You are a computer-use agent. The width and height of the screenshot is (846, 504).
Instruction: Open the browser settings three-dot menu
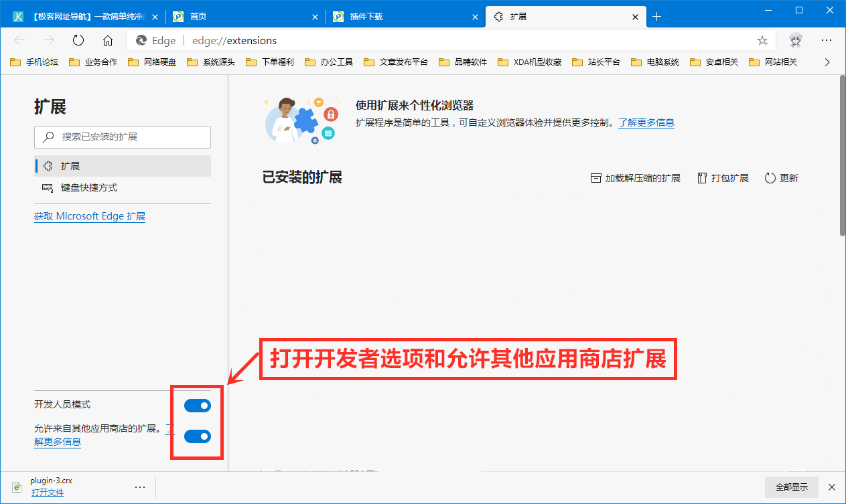point(827,40)
